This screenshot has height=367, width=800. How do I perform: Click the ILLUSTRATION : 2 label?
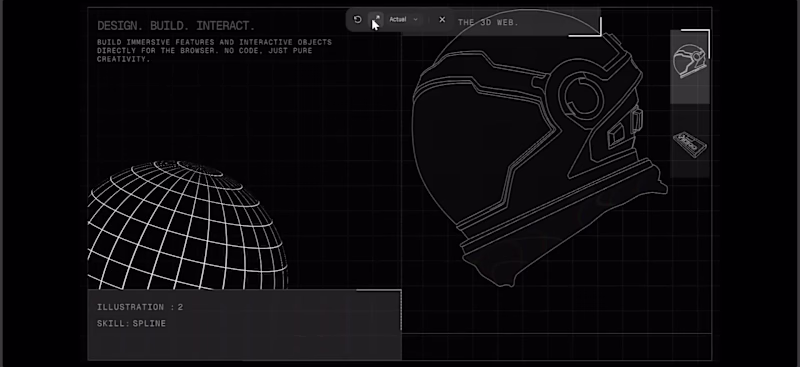click(x=140, y=307)
